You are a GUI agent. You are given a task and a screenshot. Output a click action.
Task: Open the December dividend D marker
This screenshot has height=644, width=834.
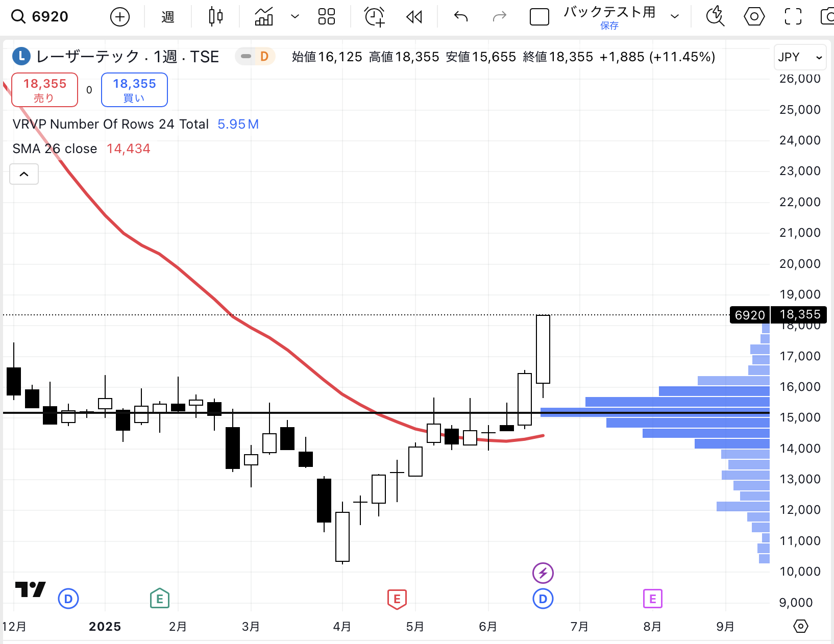pyautogui.click(x=68, y=599)
